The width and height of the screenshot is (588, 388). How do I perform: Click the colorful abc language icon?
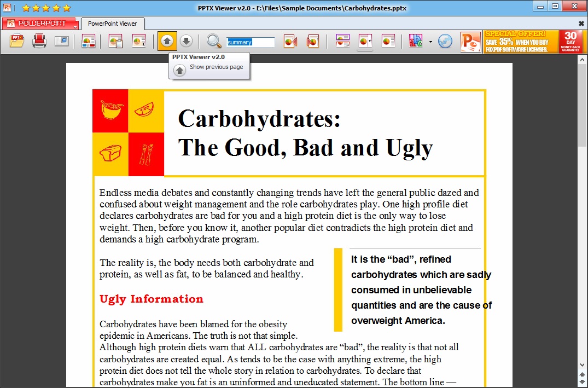416,41
